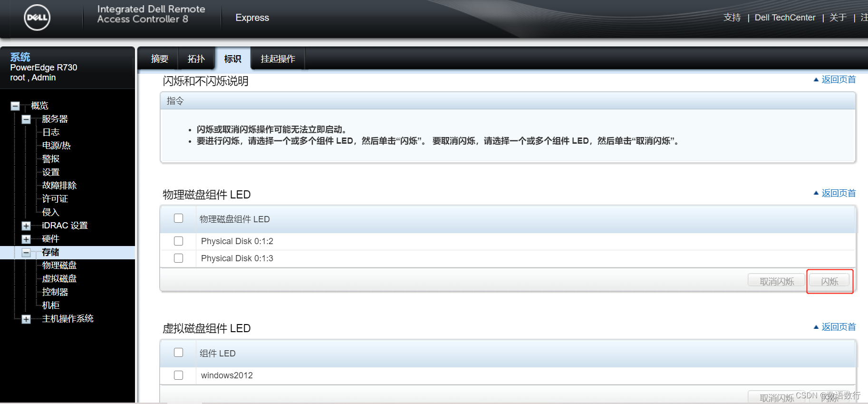
Task: Open the 挂起操作 tab
Action: [x=278, y=59]
